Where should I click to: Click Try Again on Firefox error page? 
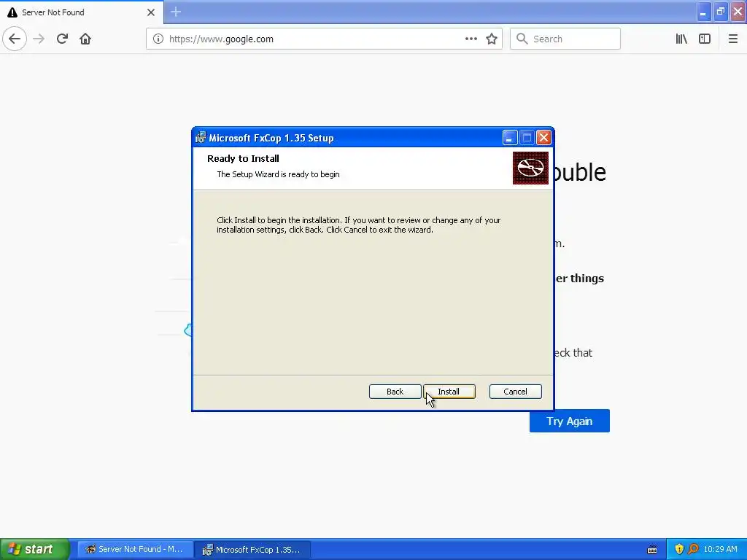pyautogui.click(x=569, y=421)
